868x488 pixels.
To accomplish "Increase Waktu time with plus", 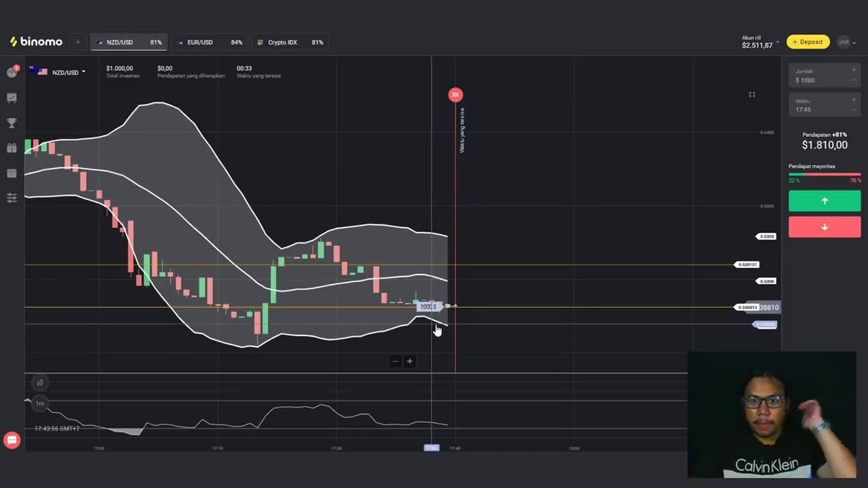I will pyautogui.click(x=854, y=100).
